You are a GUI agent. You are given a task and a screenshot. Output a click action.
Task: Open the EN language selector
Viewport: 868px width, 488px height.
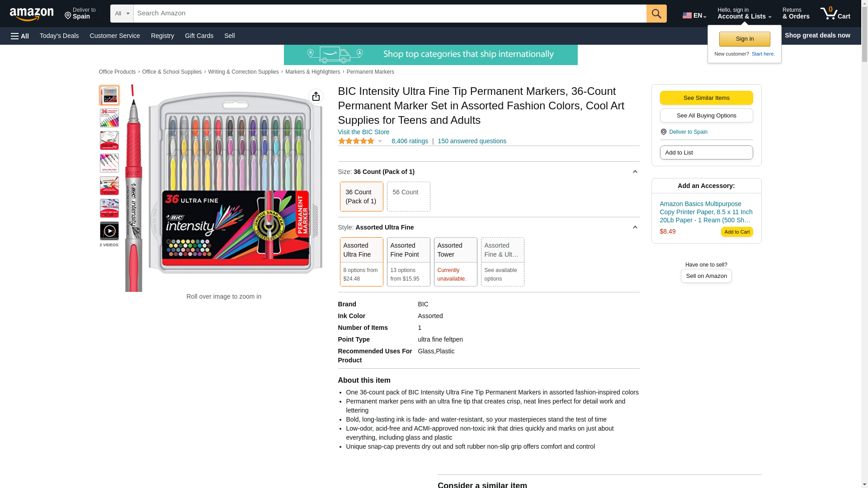(694, 15)
